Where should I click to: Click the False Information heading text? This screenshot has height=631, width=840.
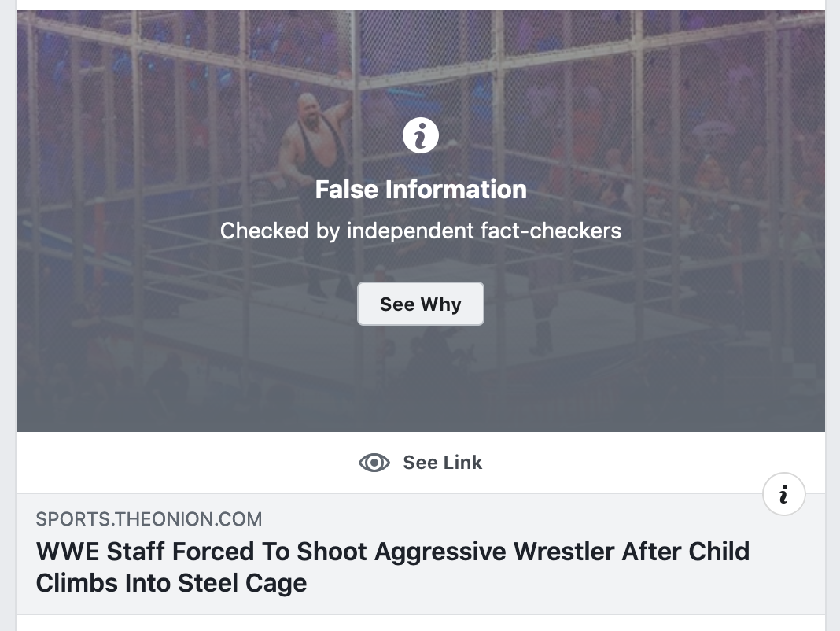point(421,190)
